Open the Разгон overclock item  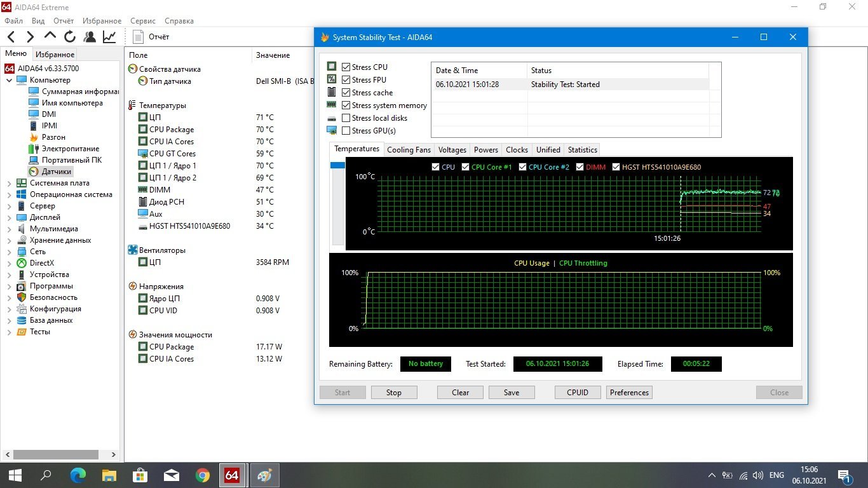tap(47, 137)
